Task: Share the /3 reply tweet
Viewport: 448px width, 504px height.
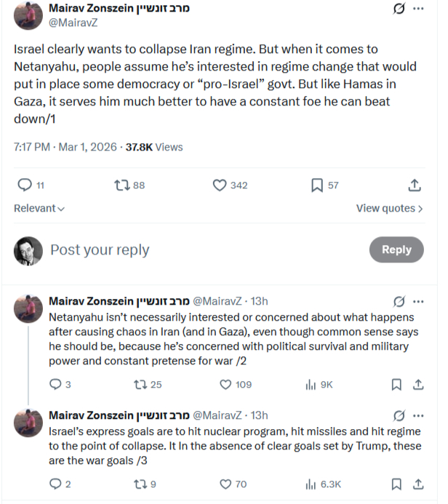Action: point(418,484)
